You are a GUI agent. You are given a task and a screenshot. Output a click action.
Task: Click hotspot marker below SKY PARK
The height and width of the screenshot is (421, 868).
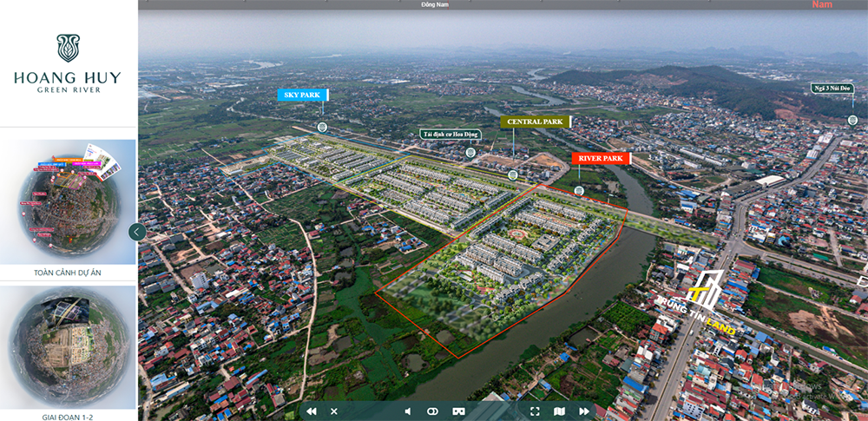click(x=322, y=128)
